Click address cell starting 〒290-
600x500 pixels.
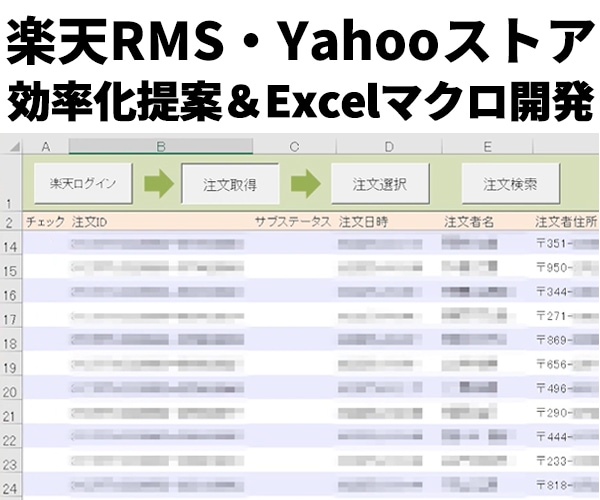click(566, 413)
